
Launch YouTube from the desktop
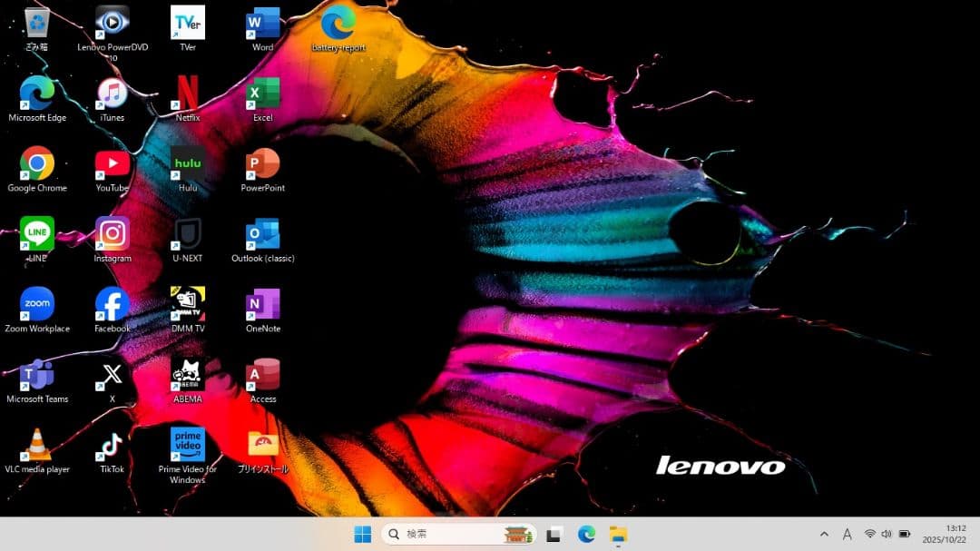click(111, 162)
